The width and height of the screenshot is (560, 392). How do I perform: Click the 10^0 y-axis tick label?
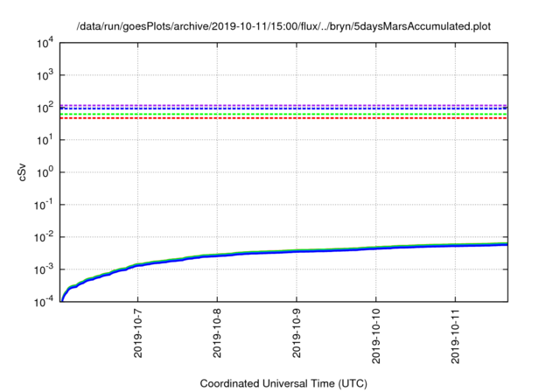pyautogui.click(x=45, y=172)
